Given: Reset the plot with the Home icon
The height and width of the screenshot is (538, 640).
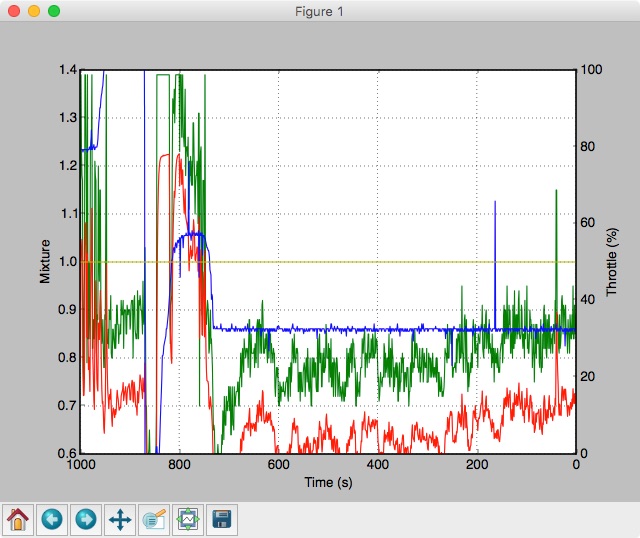Looking at the screenshot, I should (x=18, y=520).
